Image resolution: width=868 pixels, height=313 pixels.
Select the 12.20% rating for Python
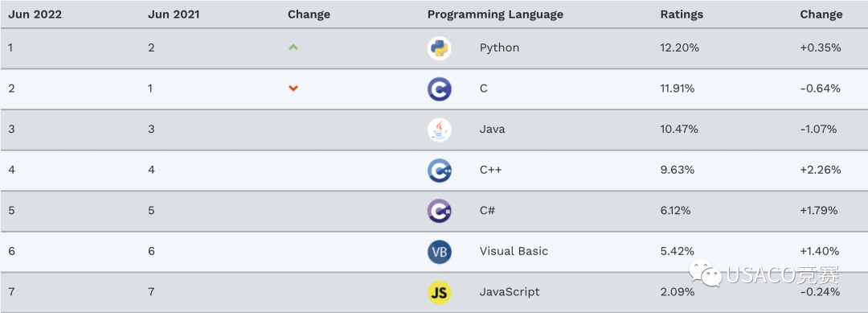679,47
